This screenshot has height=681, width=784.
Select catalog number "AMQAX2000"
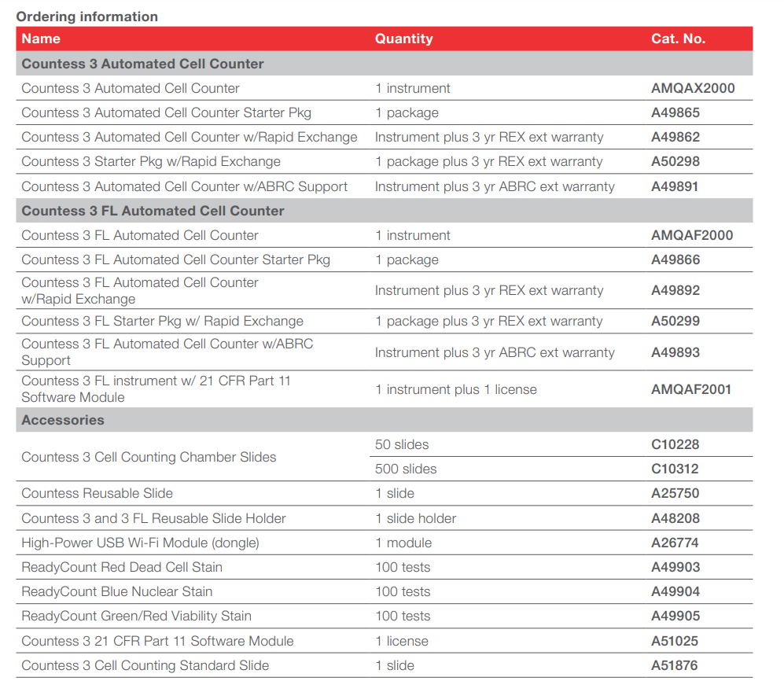point(693,89)
